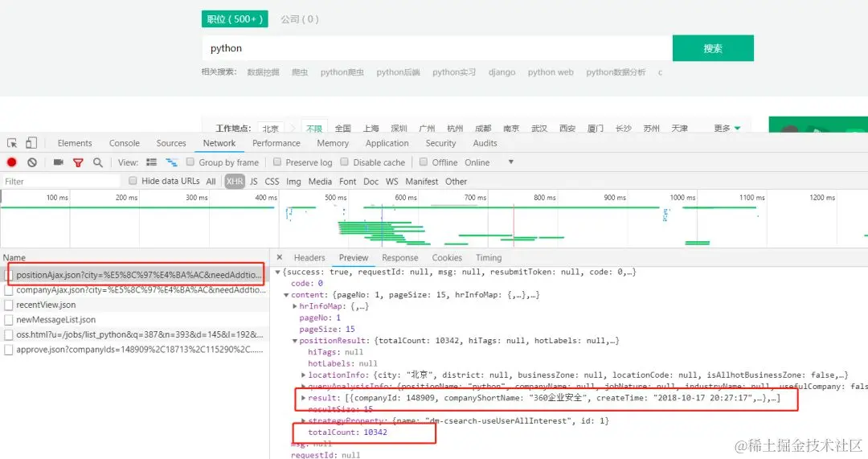
Task: Switch to large request rows view icon
Action: [x=151, y=162]
